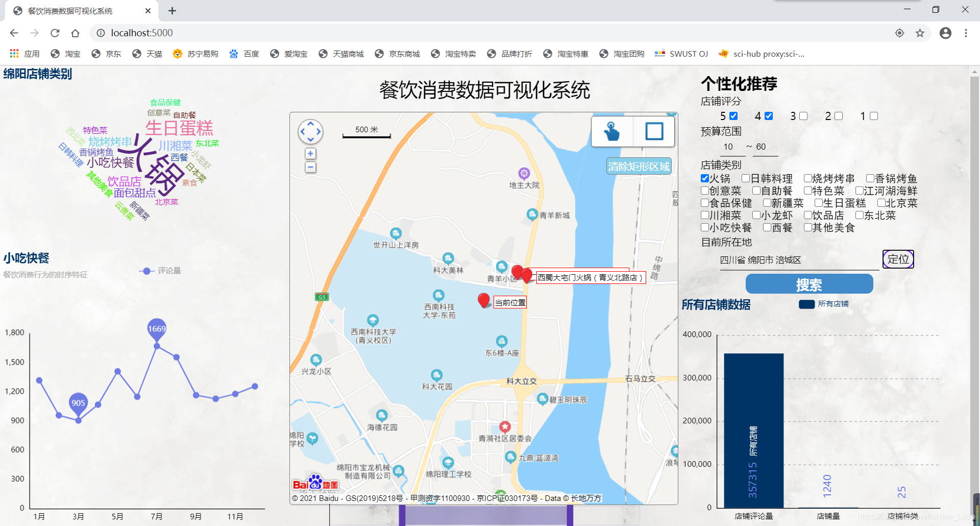Bookmark this page with star icon
980x526 pixels.
click(x=920, y=33)
